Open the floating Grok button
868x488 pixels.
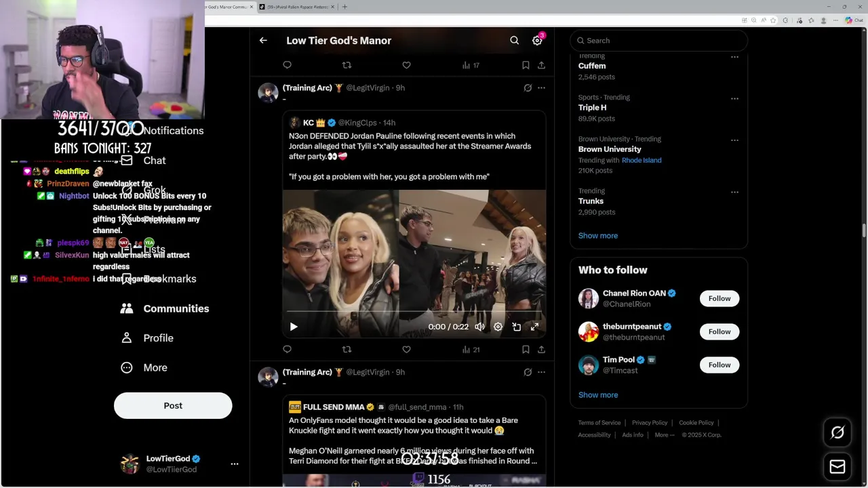[x=837, y=432]
